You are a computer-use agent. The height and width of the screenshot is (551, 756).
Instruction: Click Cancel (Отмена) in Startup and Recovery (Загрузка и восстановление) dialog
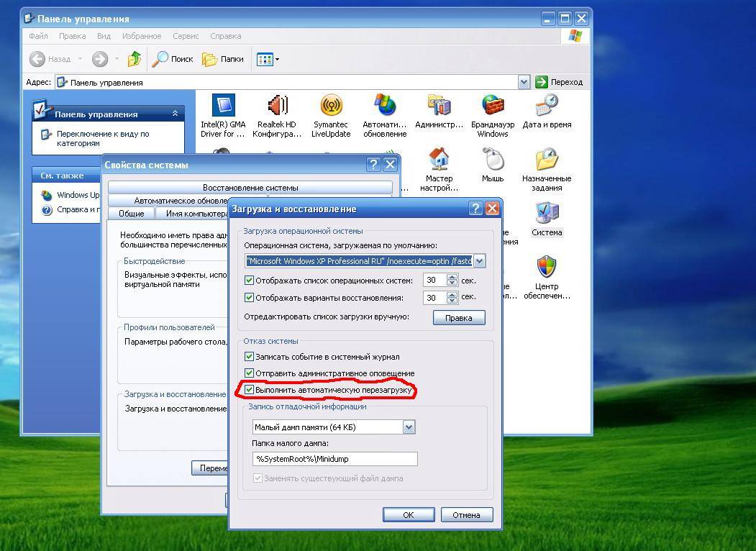466,515
